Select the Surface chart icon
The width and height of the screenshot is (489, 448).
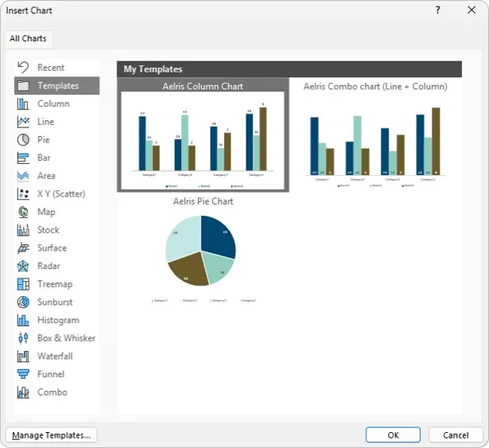(x=23, y=248)
